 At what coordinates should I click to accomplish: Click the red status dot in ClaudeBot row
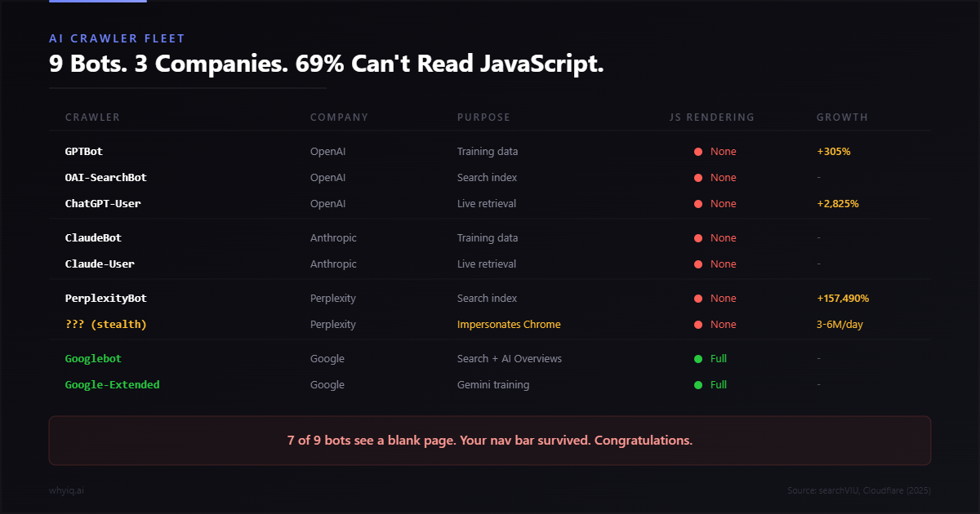coord(698,238)
